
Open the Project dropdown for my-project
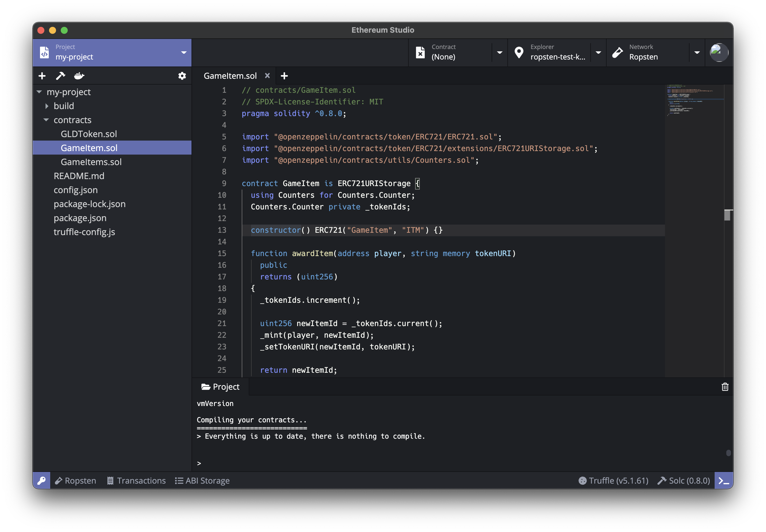click(x=184, y=53)
